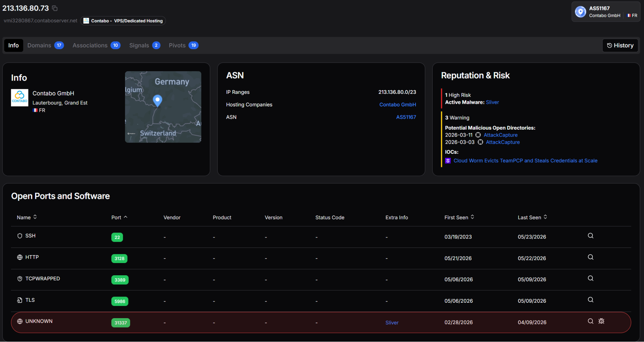
Task: Open Cloud Worm Evicts TeamPCP IOC link
Action: point(525,161)
